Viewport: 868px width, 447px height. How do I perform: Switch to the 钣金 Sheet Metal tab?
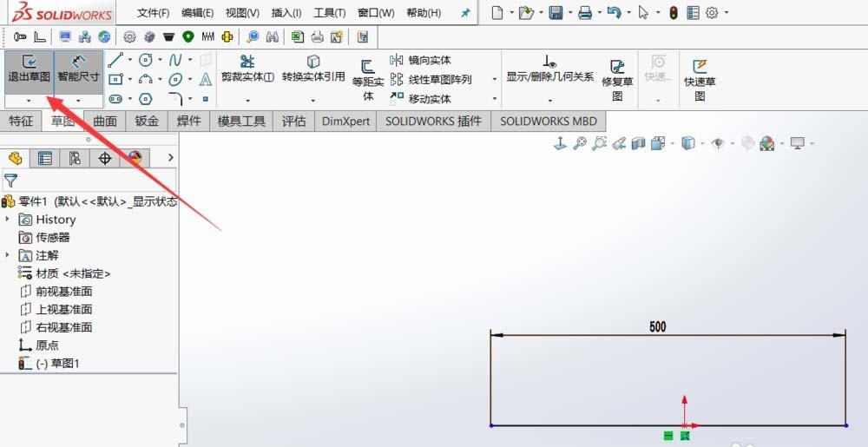click(147, 122)
